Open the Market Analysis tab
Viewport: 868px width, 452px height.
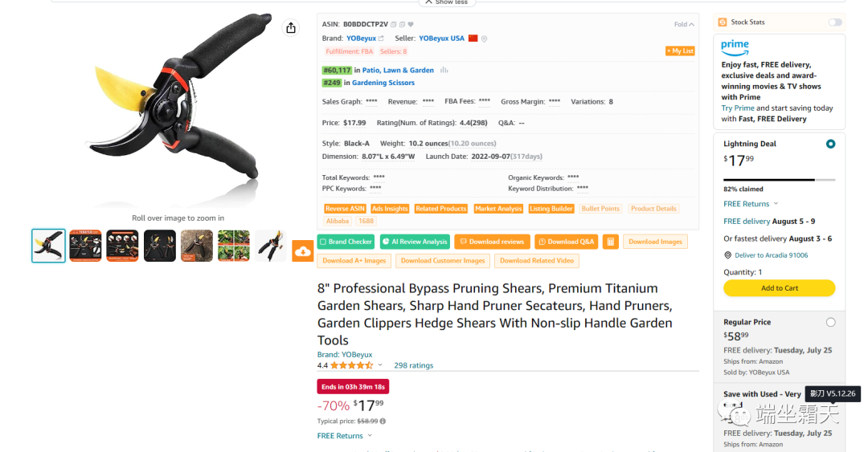pyautogui.click(x=498, y=209)
